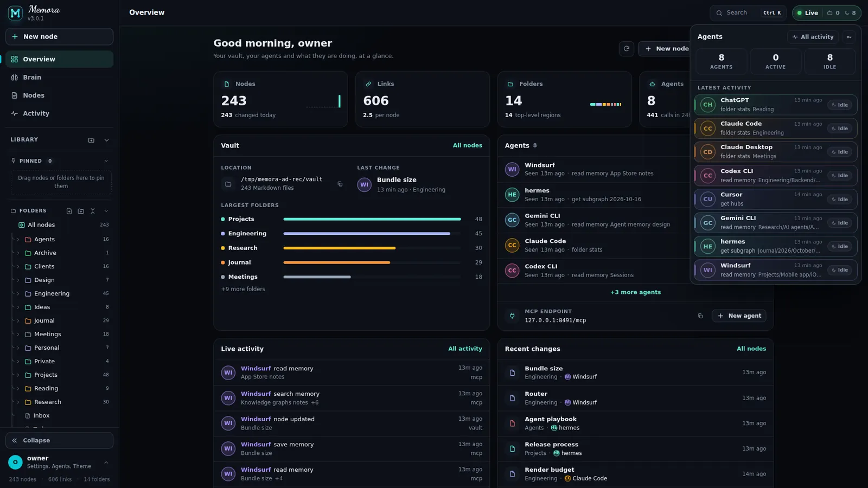Copy the MCP endpoint address
The width and height of the screenshot is (868, 488).
tap(700, 316)
